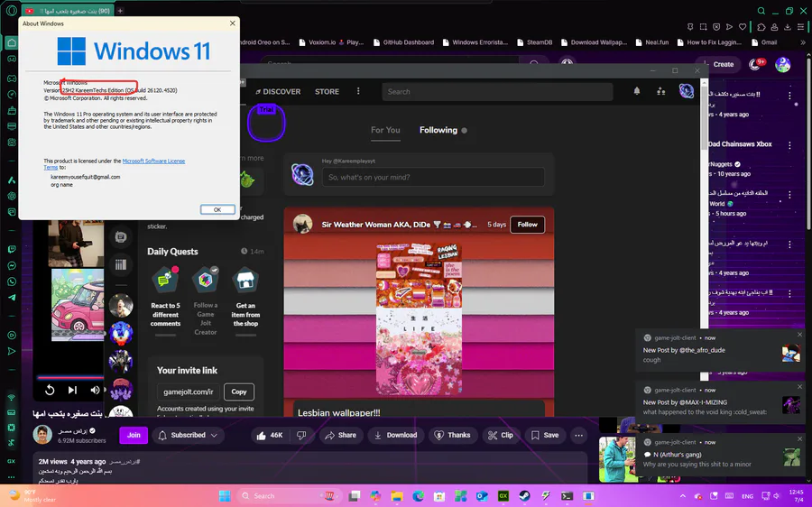Open ChatGPT in the Opera GX sidebar
Screen dimensions: 812x507
click(12, 197)
